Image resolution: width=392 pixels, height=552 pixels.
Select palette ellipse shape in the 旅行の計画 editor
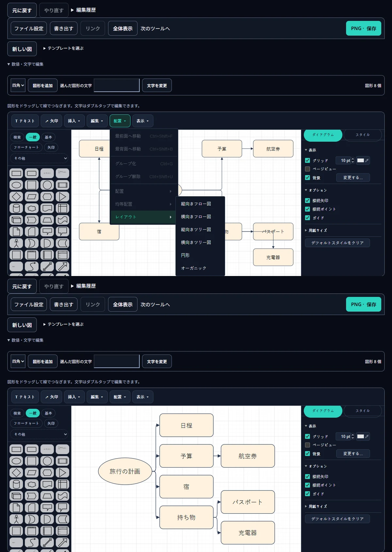coord(16,461)
